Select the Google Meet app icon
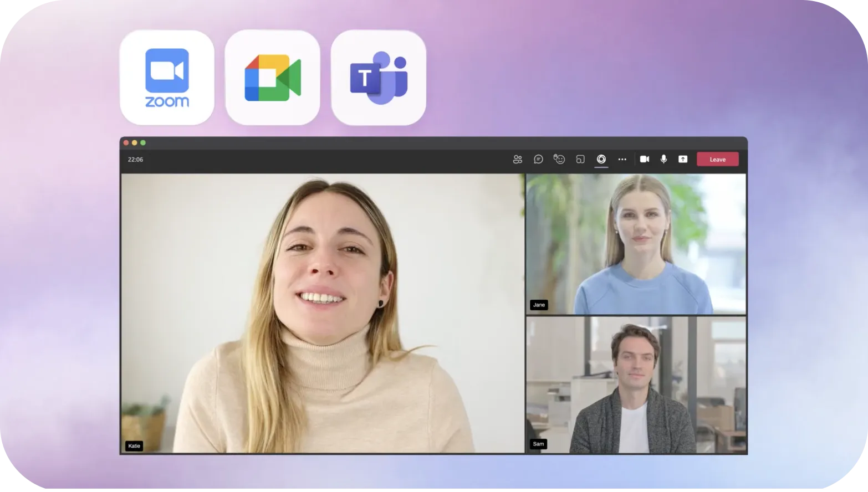Image resolution: width=868 pixels, height=492 pixels. coord(273,78)
